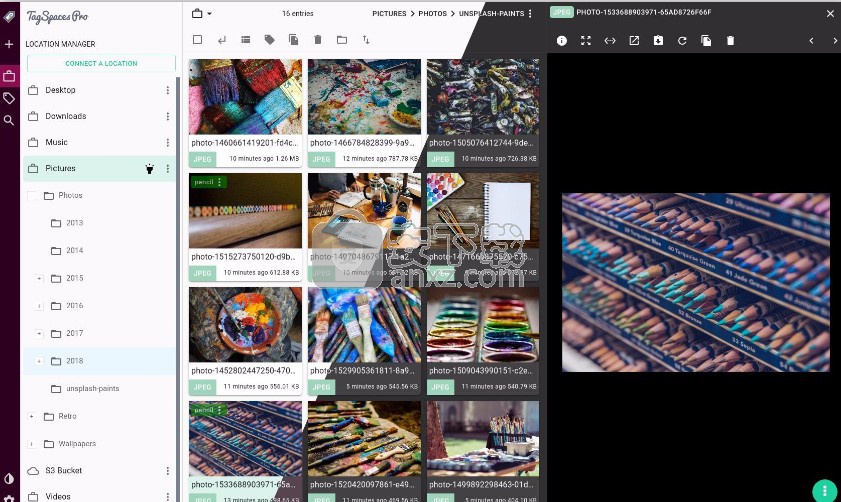Click pencil tag on photo-1533688903971 thumbnail
Screen dimensions: 841x502
pos(208,410)
